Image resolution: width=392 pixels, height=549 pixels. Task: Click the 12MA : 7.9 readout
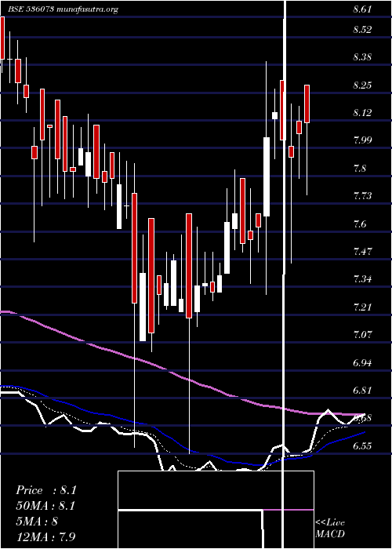click(46, 536)
